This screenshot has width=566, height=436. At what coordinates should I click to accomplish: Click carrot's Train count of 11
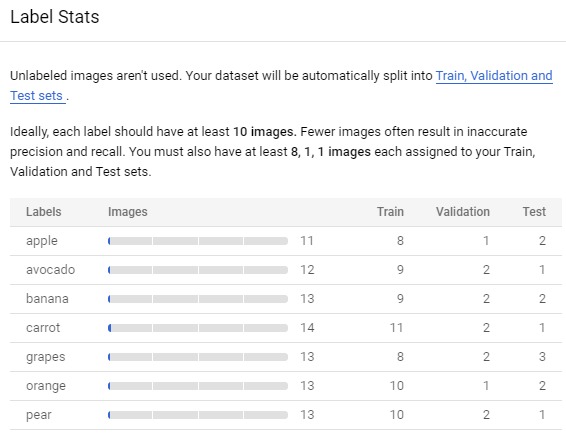pyautogui.click(x=396, y=328)
